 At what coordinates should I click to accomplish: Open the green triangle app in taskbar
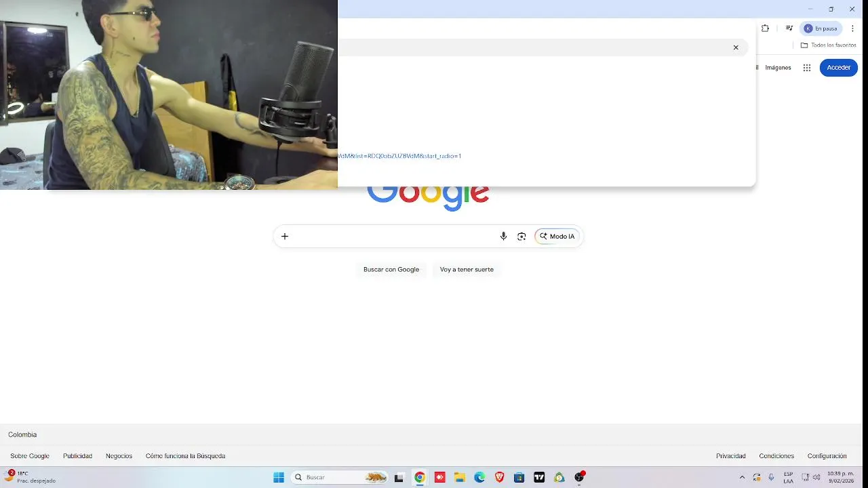[559, 477]
